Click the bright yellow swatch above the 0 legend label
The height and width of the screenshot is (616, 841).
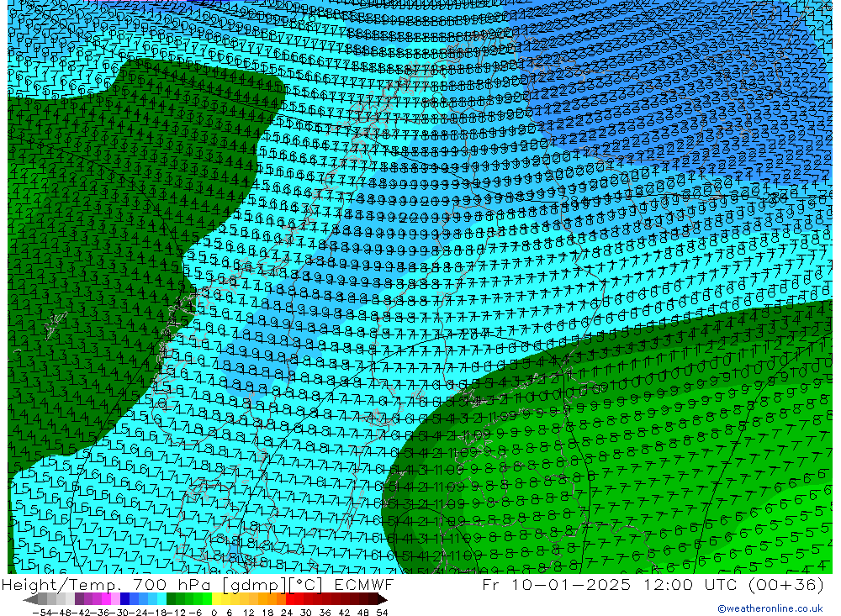(x=216, y=599)
